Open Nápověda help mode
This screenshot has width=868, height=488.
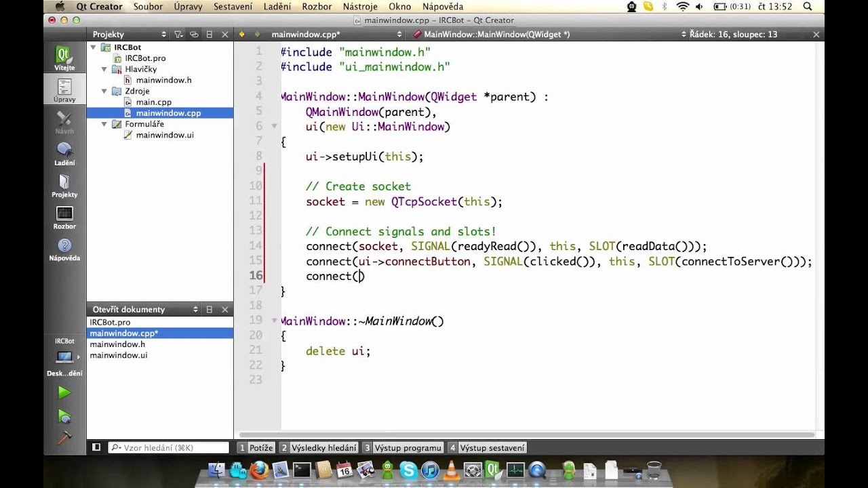click(64, 250)
